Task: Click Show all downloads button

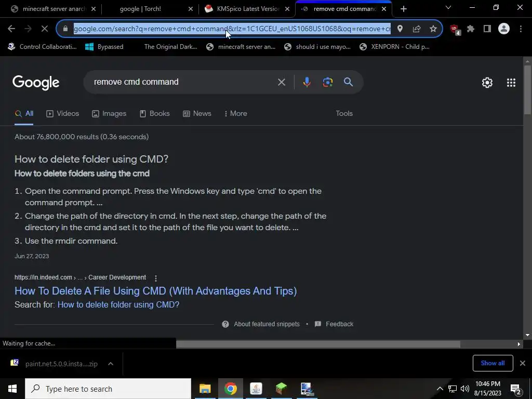Action: coord(493,363)
